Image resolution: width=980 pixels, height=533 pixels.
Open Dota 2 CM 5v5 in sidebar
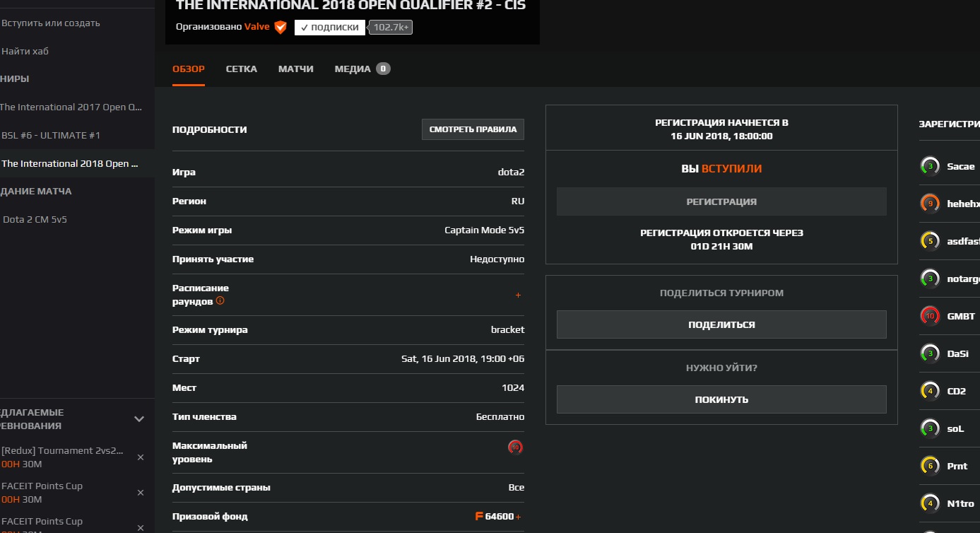tap(35, 219)
